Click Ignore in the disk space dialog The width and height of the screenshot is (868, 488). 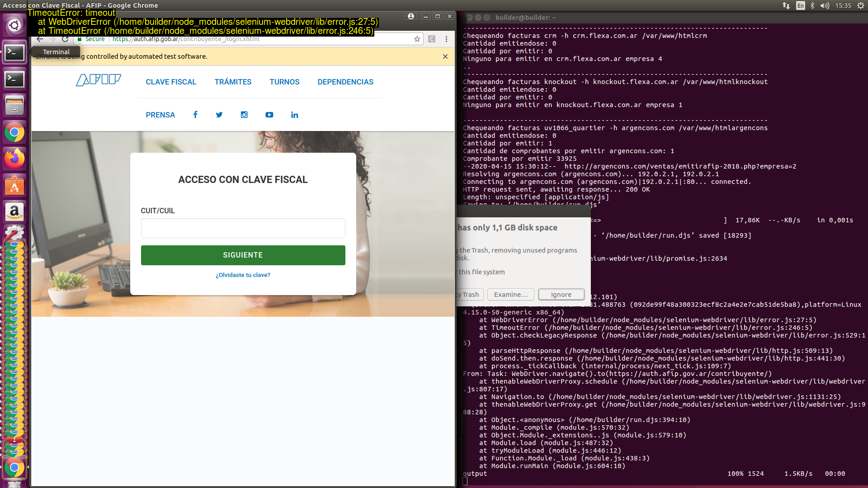[x=561, y=295]
